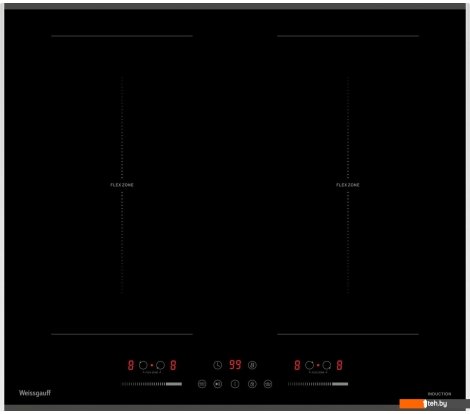Touch the left power level slider
The width and height of the screenshot is (470, 414).
(152, 384)
